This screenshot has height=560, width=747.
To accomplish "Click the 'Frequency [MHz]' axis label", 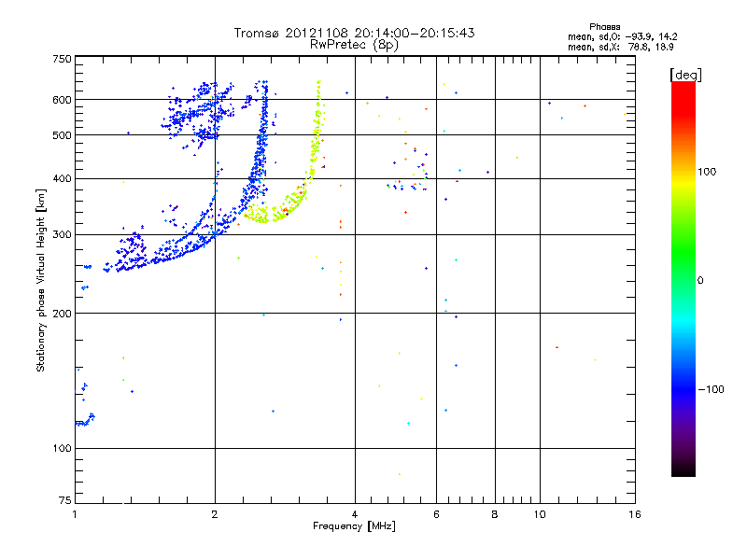I will pos(354,526).
